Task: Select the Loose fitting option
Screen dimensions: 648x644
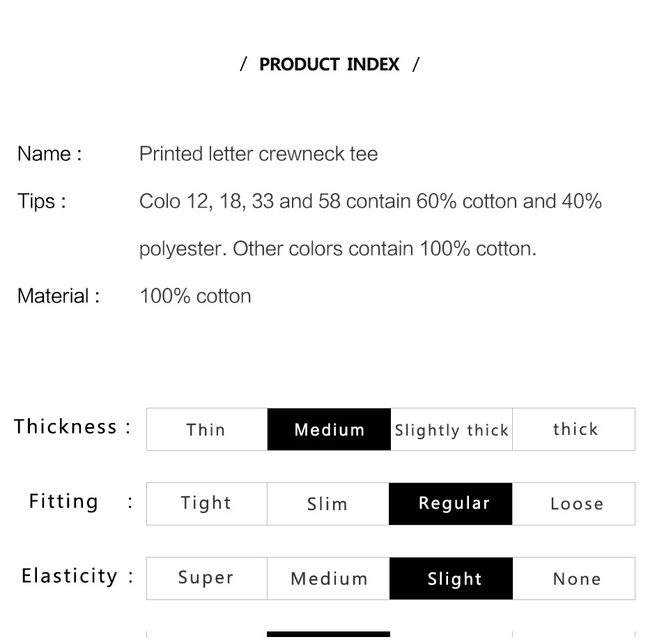Action: [x=573, y=503]
